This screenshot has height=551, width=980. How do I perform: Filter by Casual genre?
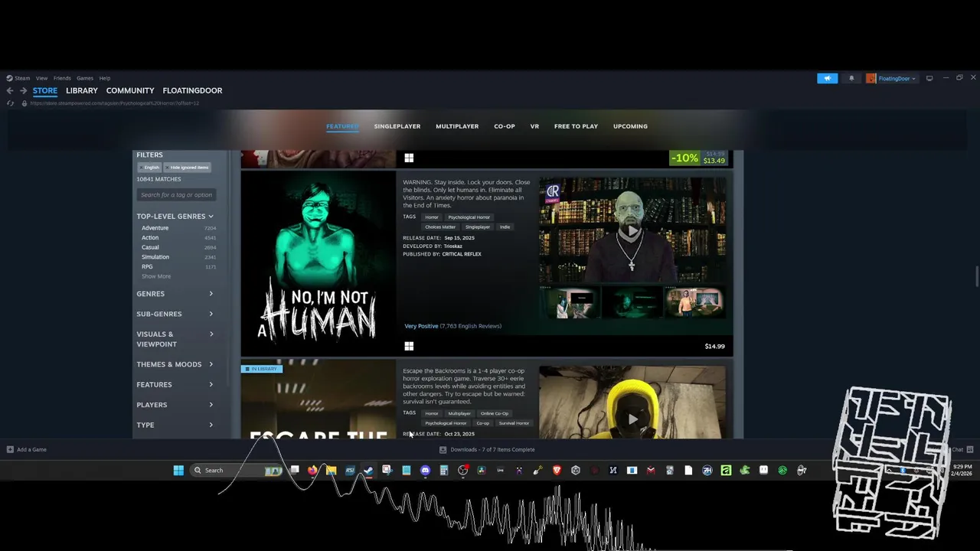150,247
